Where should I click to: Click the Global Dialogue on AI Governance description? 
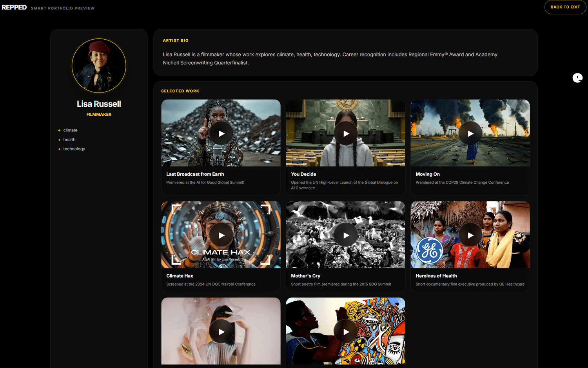click(x=345, y=185)
